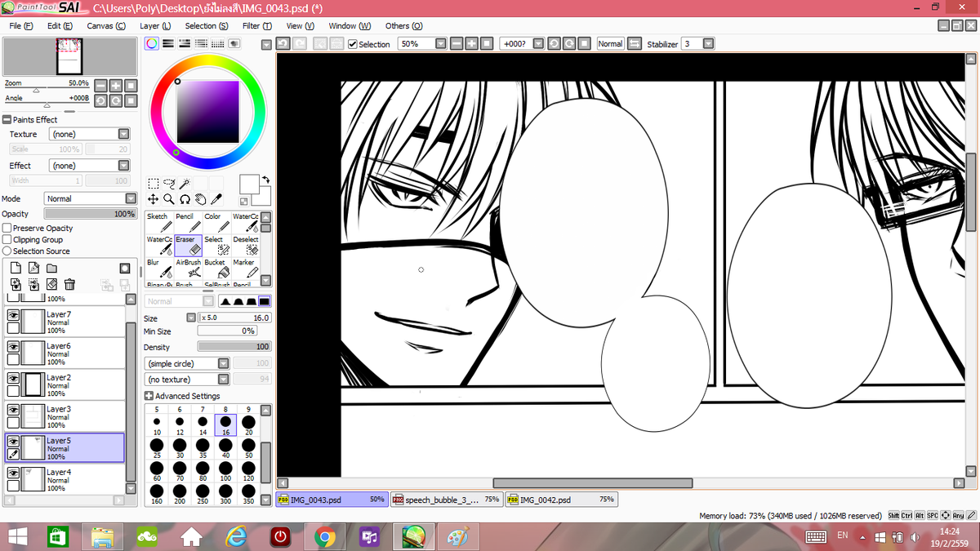Click the clear layer icon
980x551 pixels.
click(x=51, y=284)
